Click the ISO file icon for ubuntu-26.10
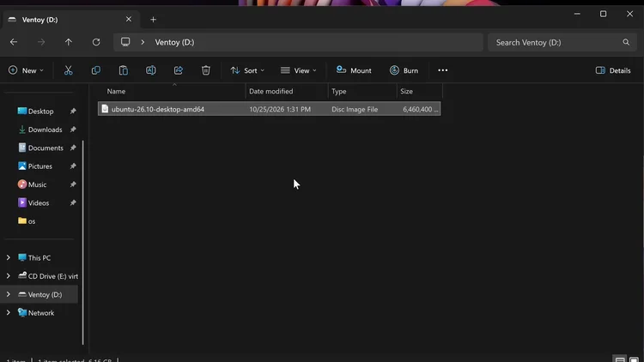The image size is (644, 362). (x=105, y=109)
